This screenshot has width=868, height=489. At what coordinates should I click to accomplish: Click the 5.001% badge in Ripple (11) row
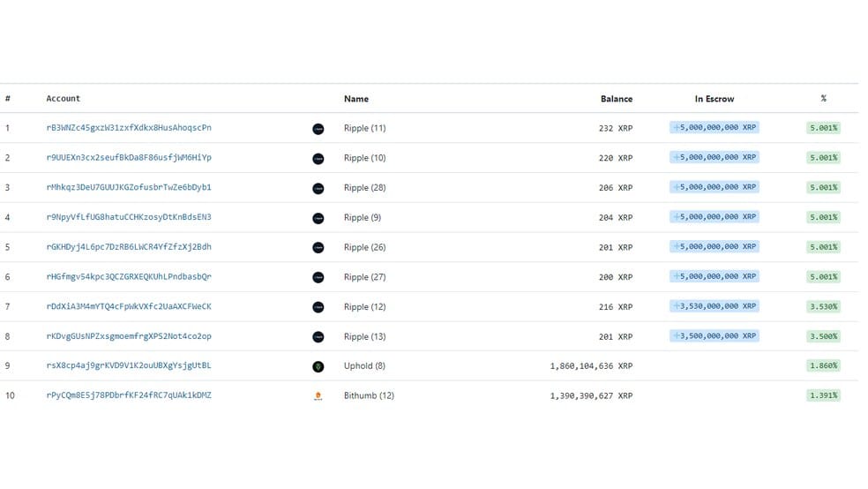click(x=824, y=128)
